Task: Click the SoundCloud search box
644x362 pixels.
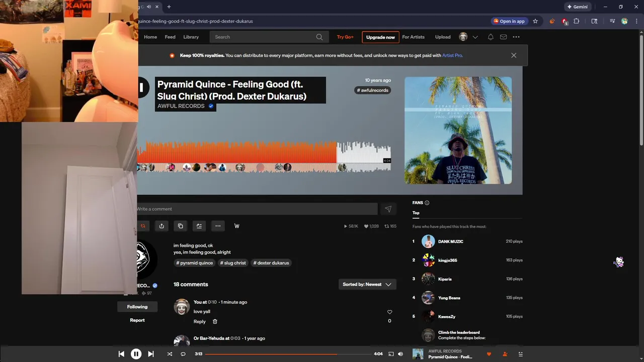Action: click(269, 37)
